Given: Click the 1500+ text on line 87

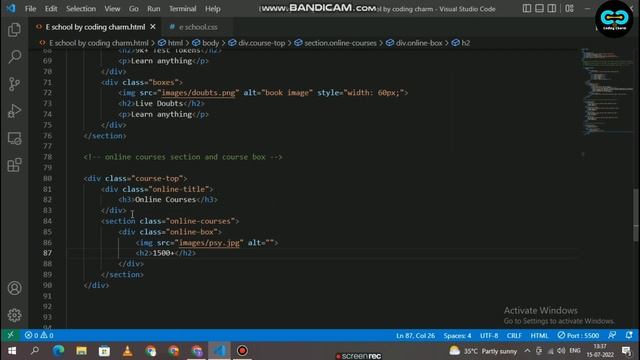Looking at the screenshot, I should (x=163, y=253).
